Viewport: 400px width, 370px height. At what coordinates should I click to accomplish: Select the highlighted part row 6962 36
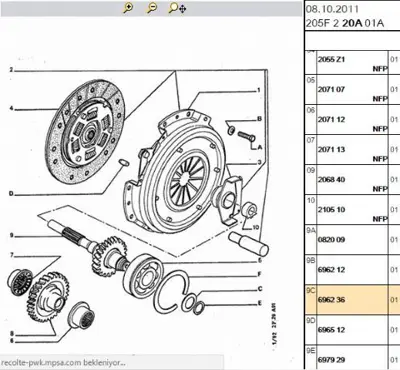coord(353,299)
